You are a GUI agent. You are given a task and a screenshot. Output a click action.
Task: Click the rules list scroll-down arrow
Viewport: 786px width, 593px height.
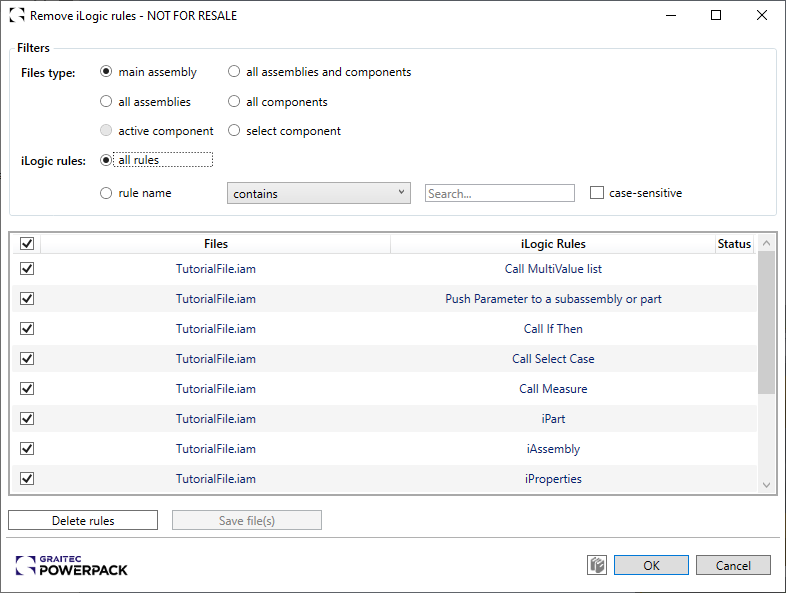coord(767,485)
